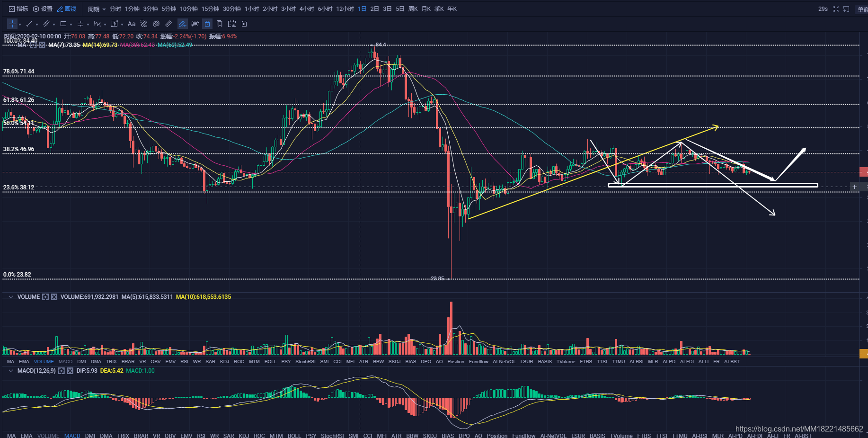
Task: Select the crosshair cursor tool
Action: 12,24
